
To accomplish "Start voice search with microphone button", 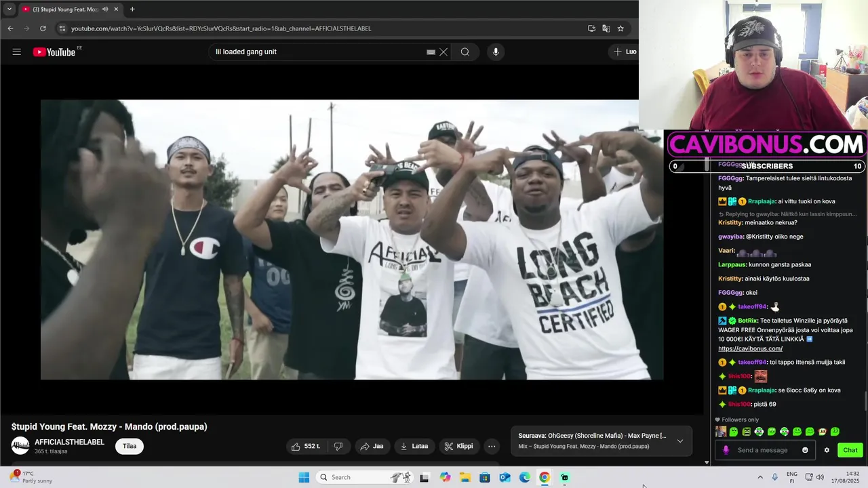I will pos(496,52).
